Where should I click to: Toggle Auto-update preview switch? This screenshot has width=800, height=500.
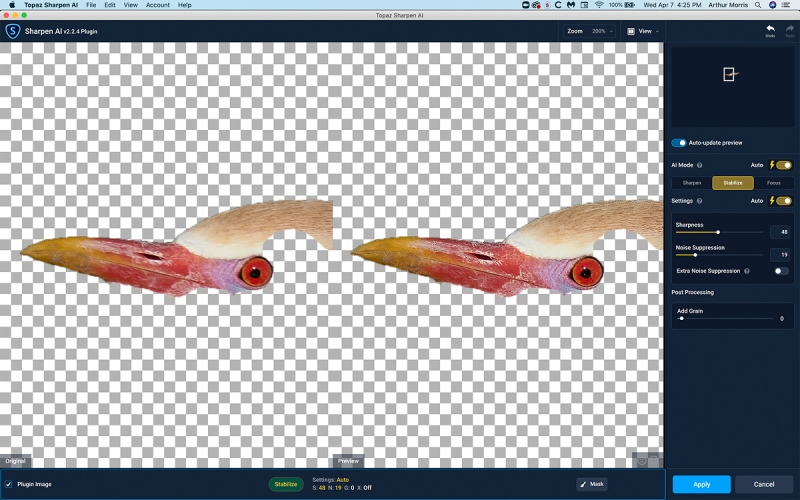(679, 143)
